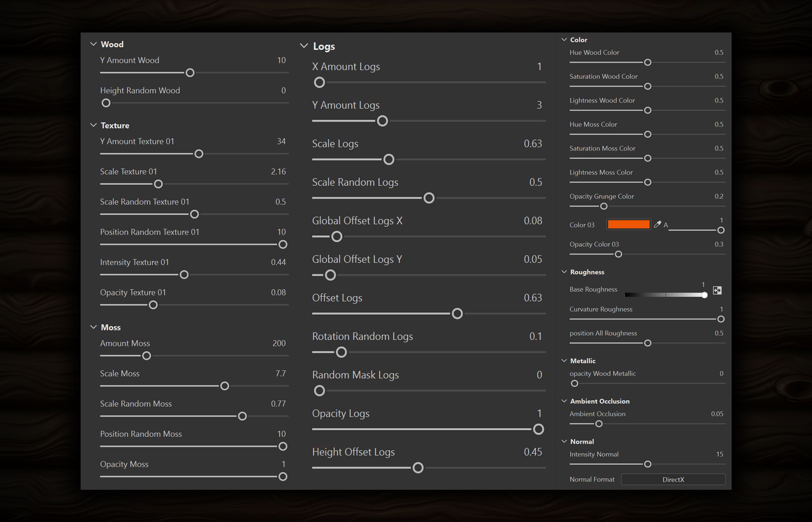Click the Offset Logs value 0.63
812x522 pixels.
pyautogui.click(x=532, y=298)
